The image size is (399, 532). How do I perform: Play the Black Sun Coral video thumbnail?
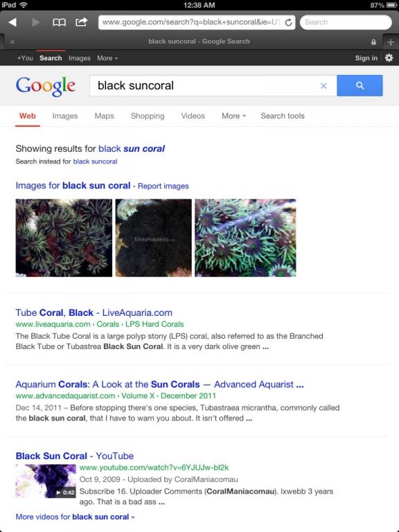coord(46,481)
